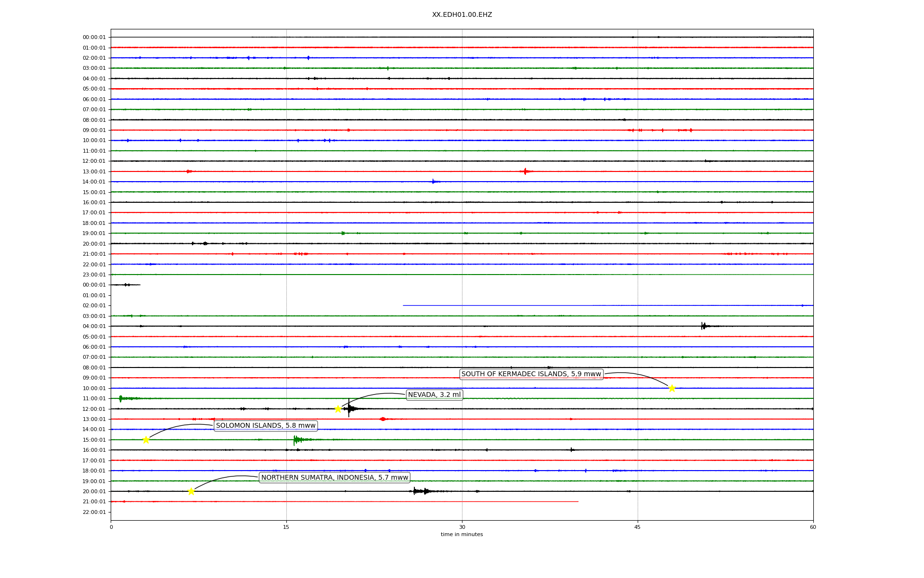Click the 45 tick on the x-axis
924x578 pixels.
[638, 527]
